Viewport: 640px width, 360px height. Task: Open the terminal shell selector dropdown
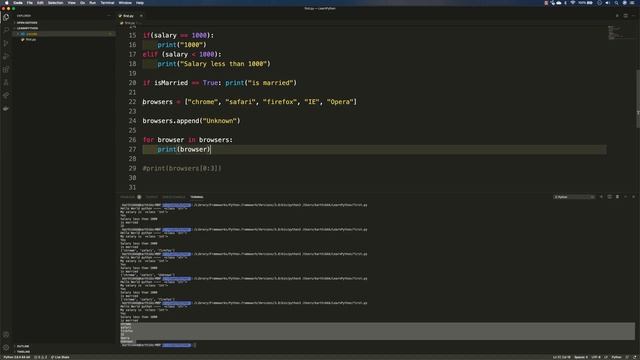point(574,197)
